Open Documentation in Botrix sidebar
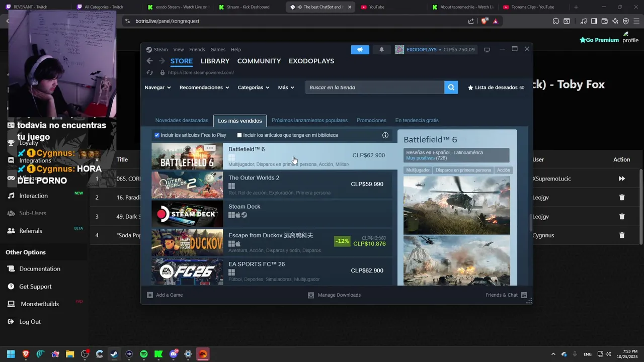The height and width of the screenshot is (362, 644). [40, 269]
